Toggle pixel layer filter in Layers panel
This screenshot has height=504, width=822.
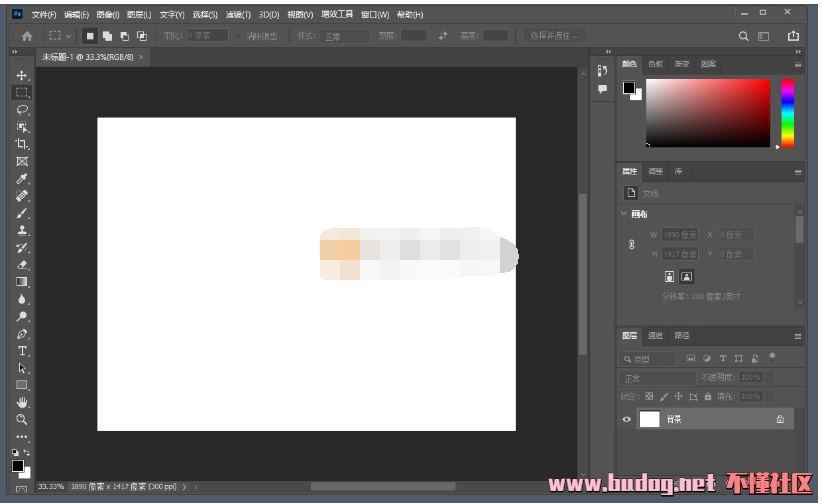[690, 358]
